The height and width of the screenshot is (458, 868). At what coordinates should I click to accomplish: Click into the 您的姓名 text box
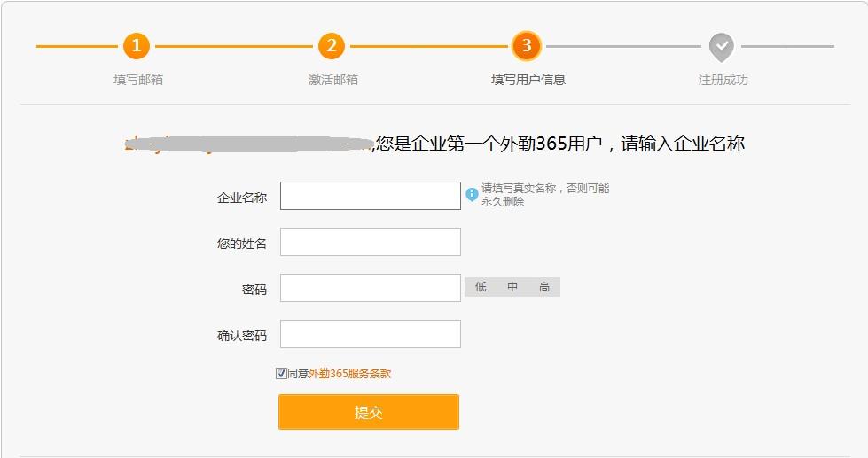click(370, 242)
